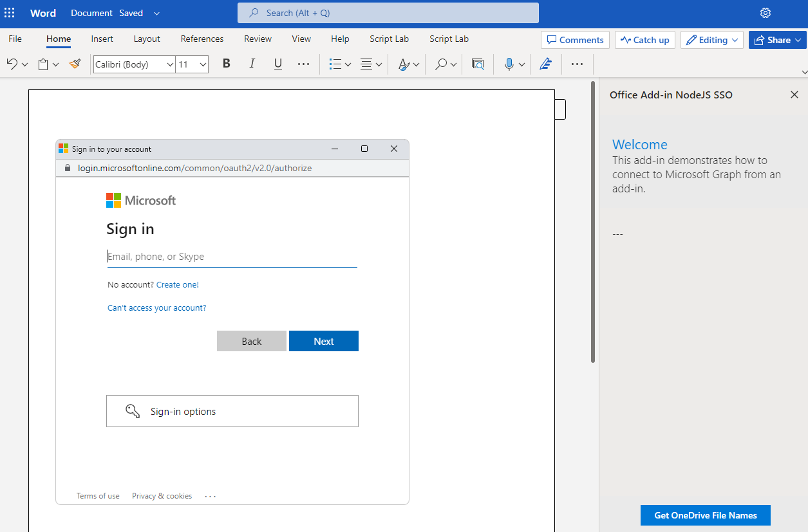The height and width of the screenshot is (532, 808).
Task: Toggle the bulleted list
Action: click(335, 64)
